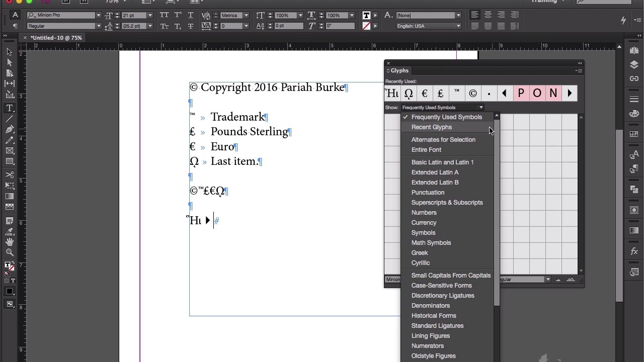Open the 21 pt font size dropdown
Screen dimensions: 644x362
pos(149,15)
